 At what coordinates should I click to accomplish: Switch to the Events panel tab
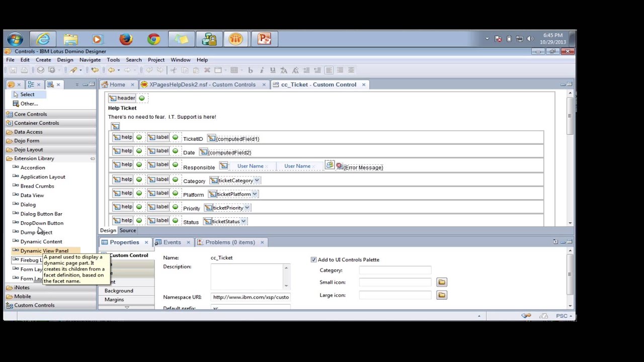point(172,242)
